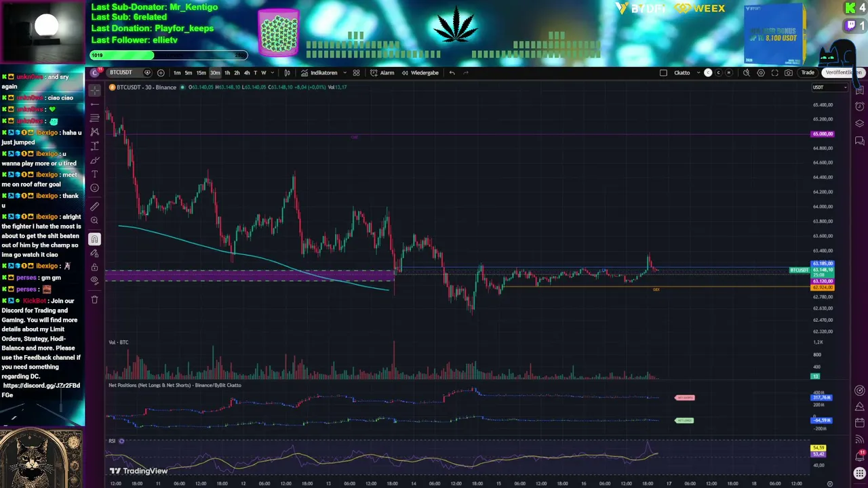Click the RSI indicator label
The width and height of the screenshot is (868, 488).
click(x=112, y=441)
